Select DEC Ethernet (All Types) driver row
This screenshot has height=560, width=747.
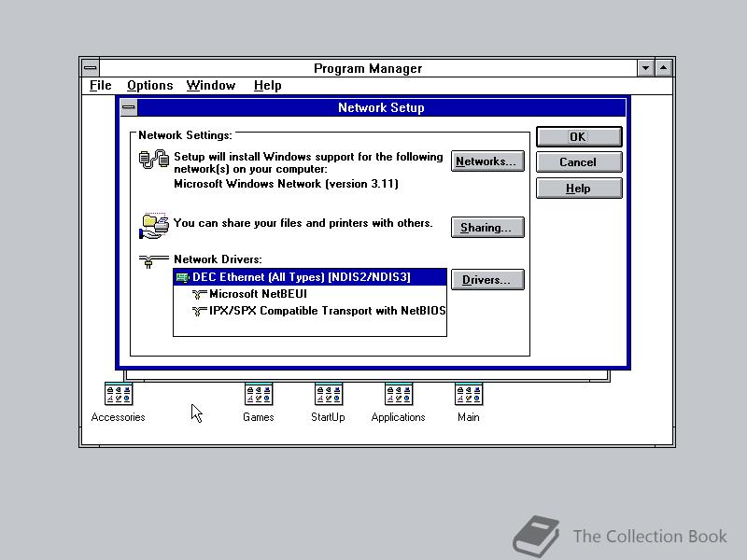click(310, 277)
